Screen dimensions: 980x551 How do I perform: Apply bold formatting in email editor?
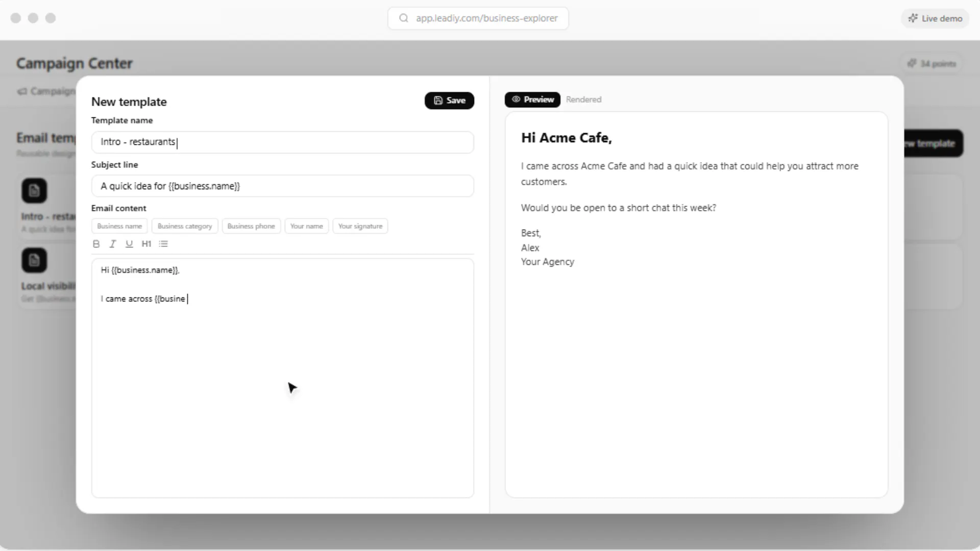pos(96,244)
